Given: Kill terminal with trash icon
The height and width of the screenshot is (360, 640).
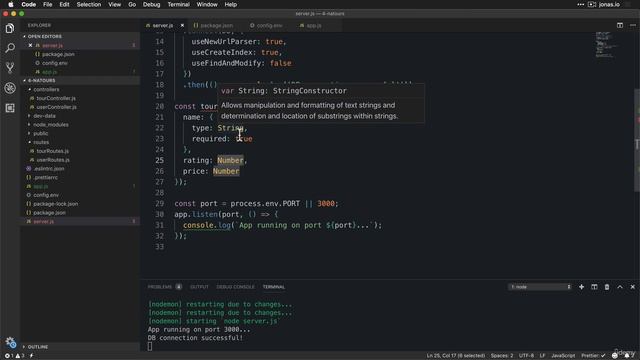Looking at the screenshot, I should [607, 287].
